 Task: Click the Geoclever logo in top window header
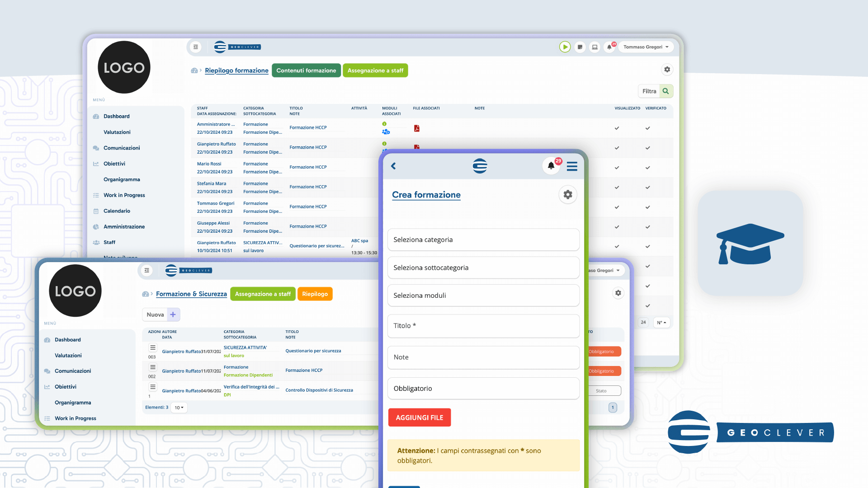pos(237,47)
